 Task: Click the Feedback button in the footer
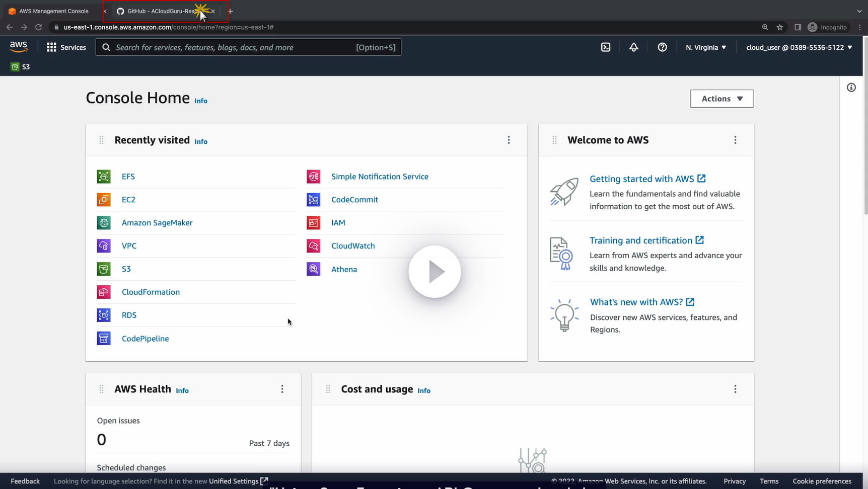(x=25, y=481)
